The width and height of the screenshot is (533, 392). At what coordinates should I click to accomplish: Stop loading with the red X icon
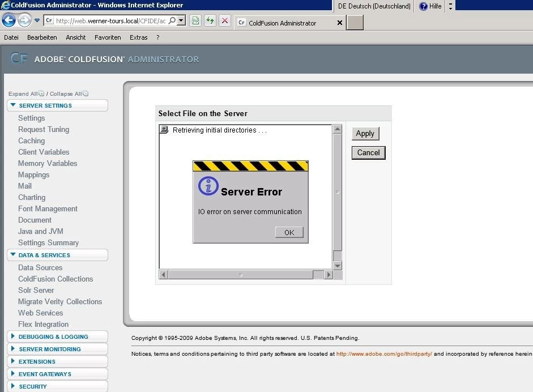(x=225, y=20)
